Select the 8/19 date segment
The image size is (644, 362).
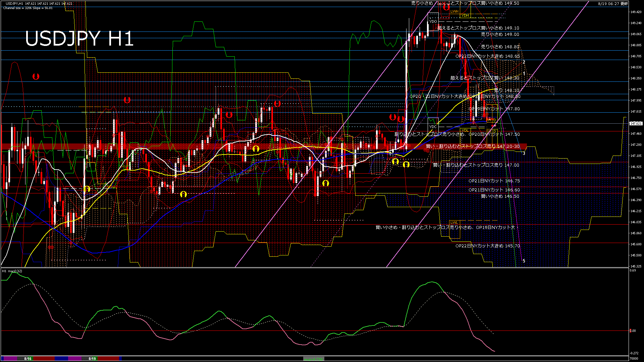tap(92, 359)
